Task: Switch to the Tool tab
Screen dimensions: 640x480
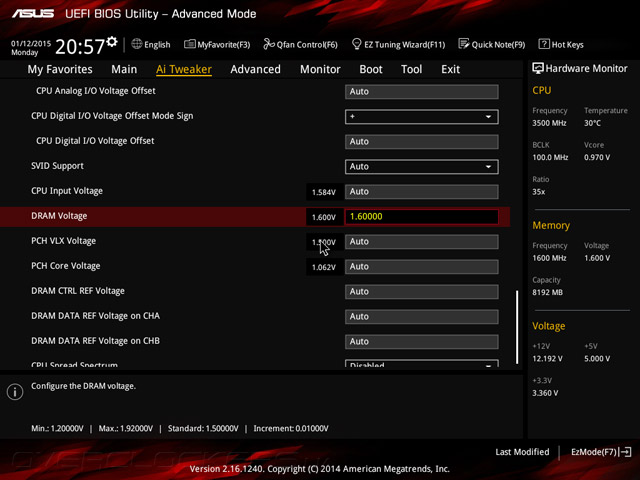Action: coord(411,69)
